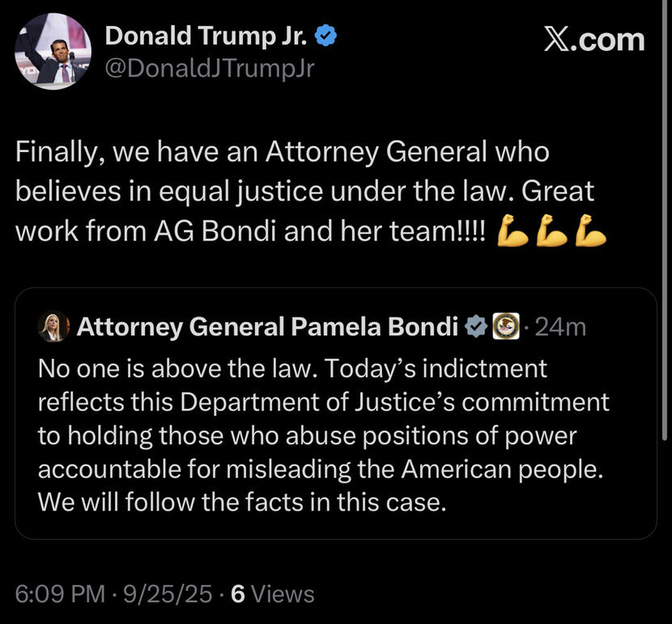The width and height of the screenshot is (672, 624).
Task: Click the blue verified badge beside Donald Trump Jr.
Action: 325,35
